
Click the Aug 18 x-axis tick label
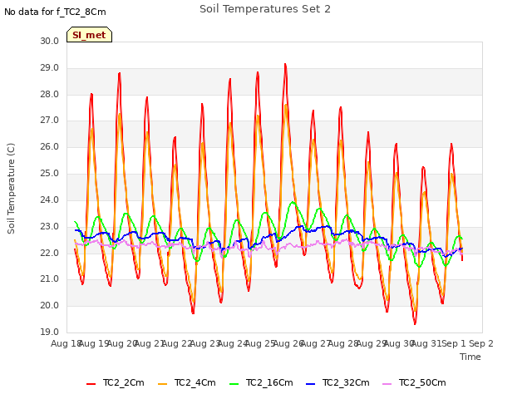[66, 343]
